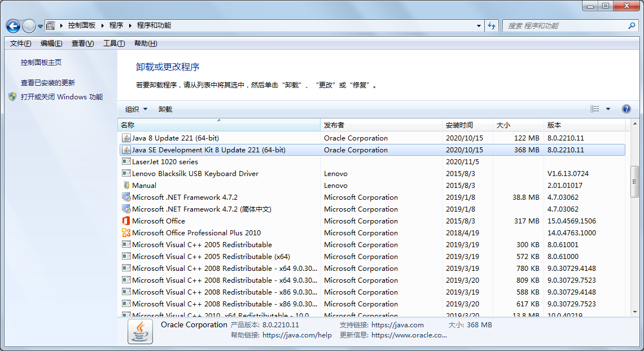Click the change view icon
This screenshot has height=351, width=644.
[x=595, y=109]
